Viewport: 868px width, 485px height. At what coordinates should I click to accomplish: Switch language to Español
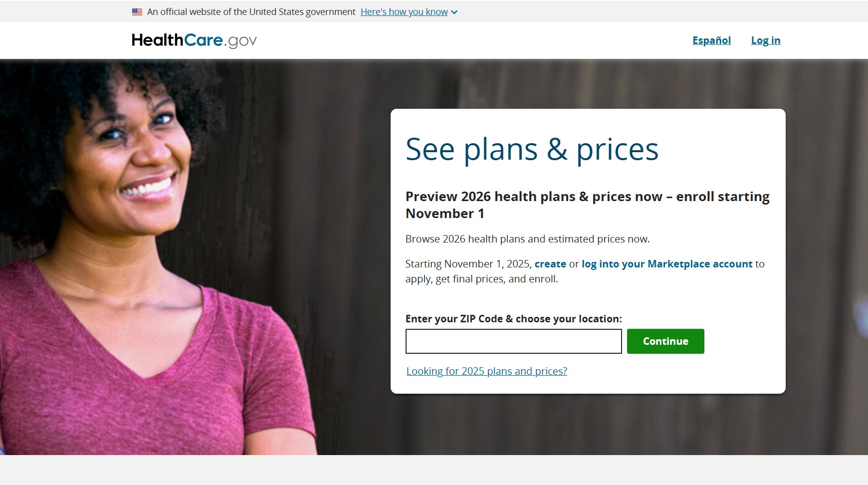click(x=711, y=40)
